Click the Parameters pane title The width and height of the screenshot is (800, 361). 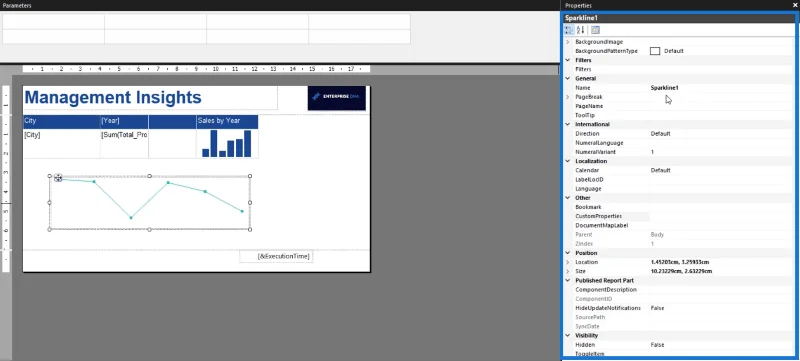click(17, 5)
